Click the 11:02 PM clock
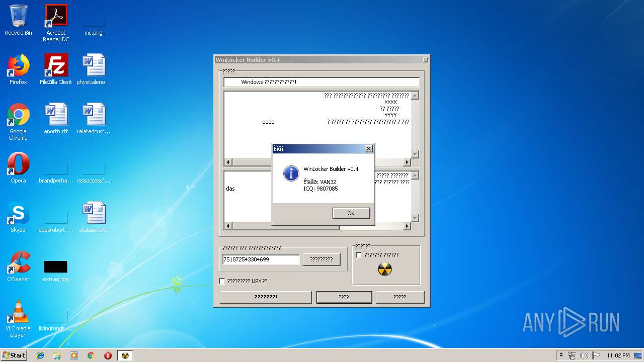The height and width of the screenshot is (362, 644). 618,355
